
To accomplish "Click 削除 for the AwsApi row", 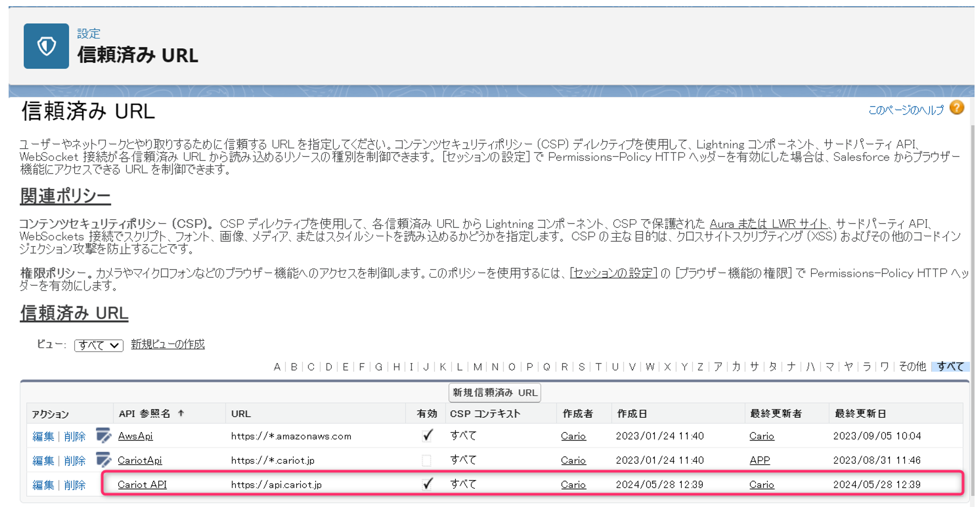I will [x=75, y=437].
